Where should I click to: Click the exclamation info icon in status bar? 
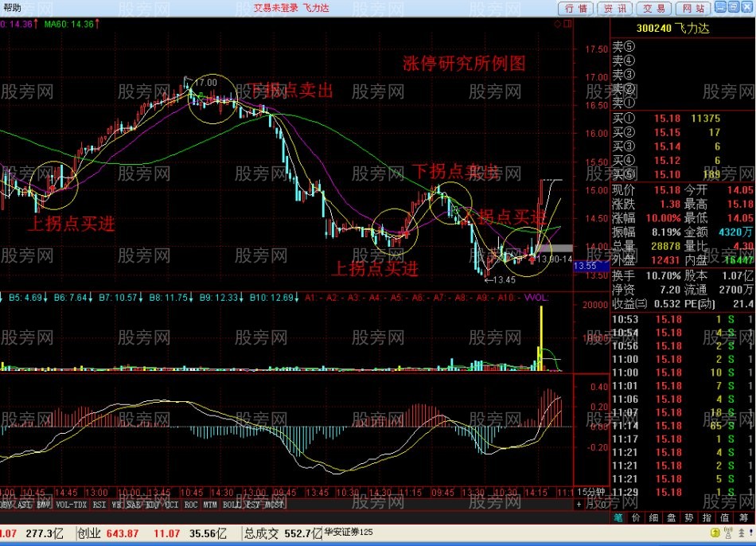tap(751, 533)
